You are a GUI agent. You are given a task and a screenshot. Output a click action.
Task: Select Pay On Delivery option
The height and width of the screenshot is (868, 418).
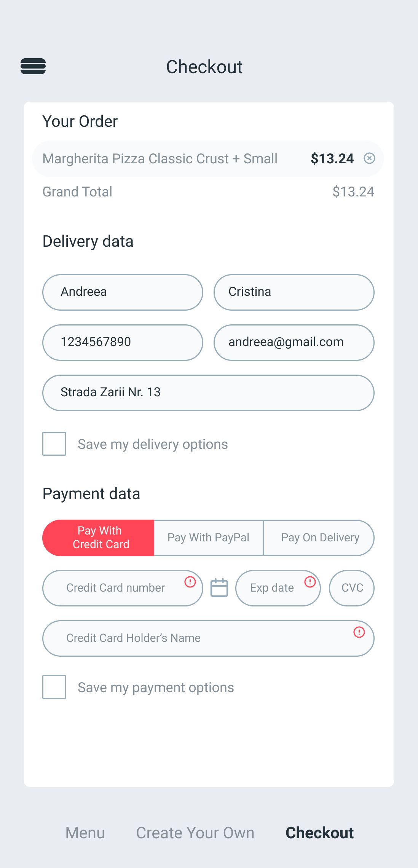(319, 538)
